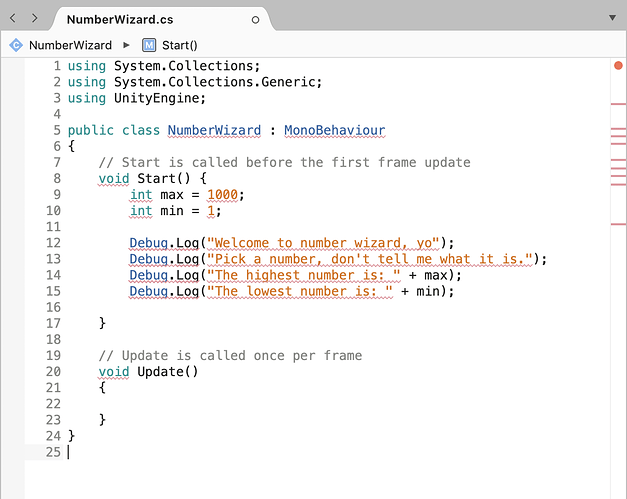Jump to the topmost red error marker
Image resolution: width=627 pixels, height=499 pixels.
point(618,104)
